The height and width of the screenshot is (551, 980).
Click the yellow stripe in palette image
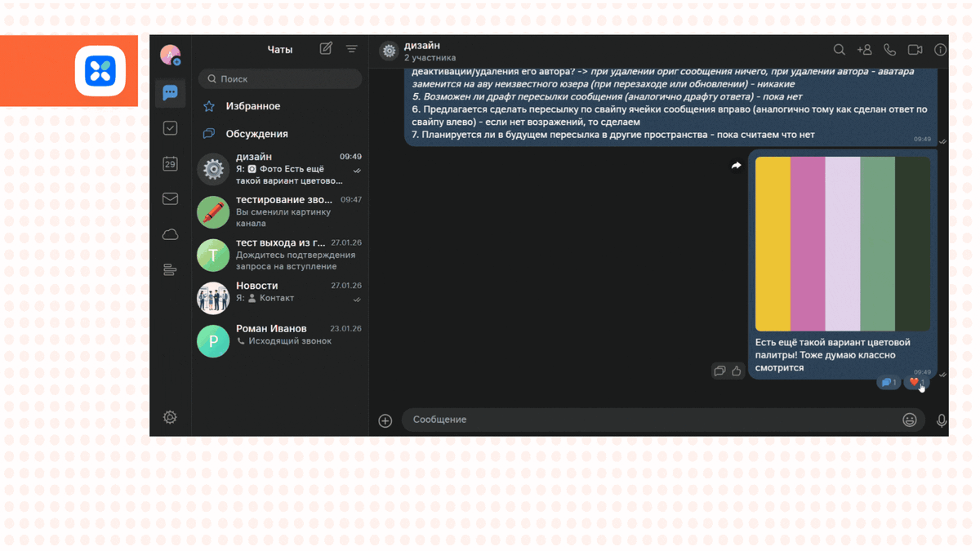(x=773, y=244)
